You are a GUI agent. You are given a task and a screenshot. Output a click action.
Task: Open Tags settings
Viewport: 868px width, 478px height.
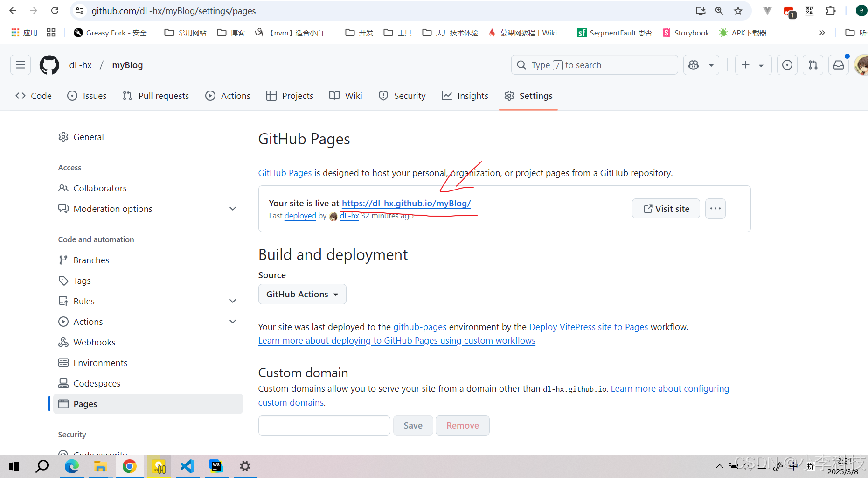[x=148, y=281]
